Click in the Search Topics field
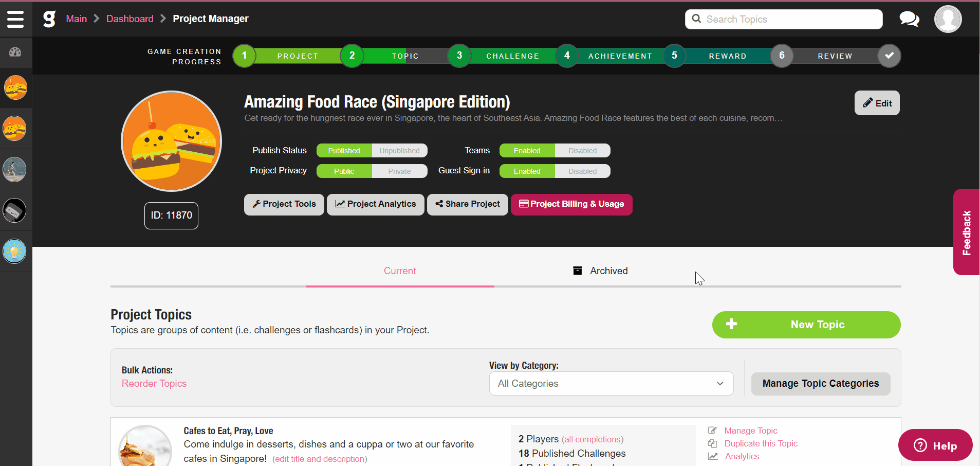This screenshot has height=466, width=980. 784,19
